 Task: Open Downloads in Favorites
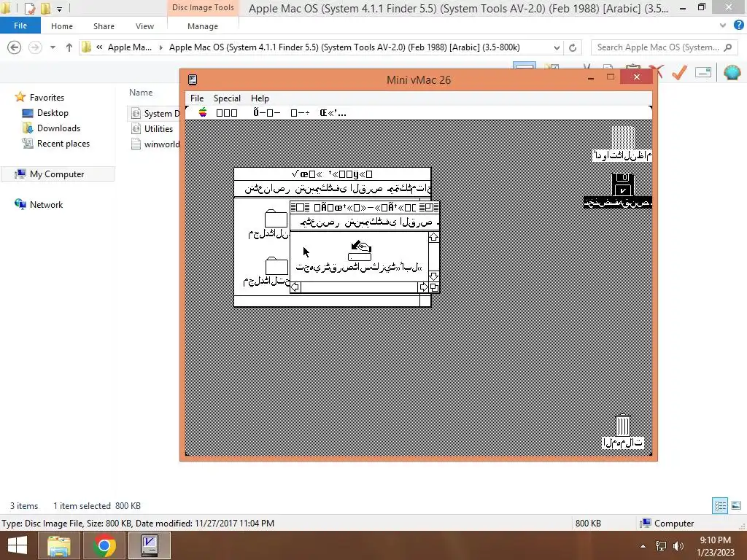[x=58, y=128]
